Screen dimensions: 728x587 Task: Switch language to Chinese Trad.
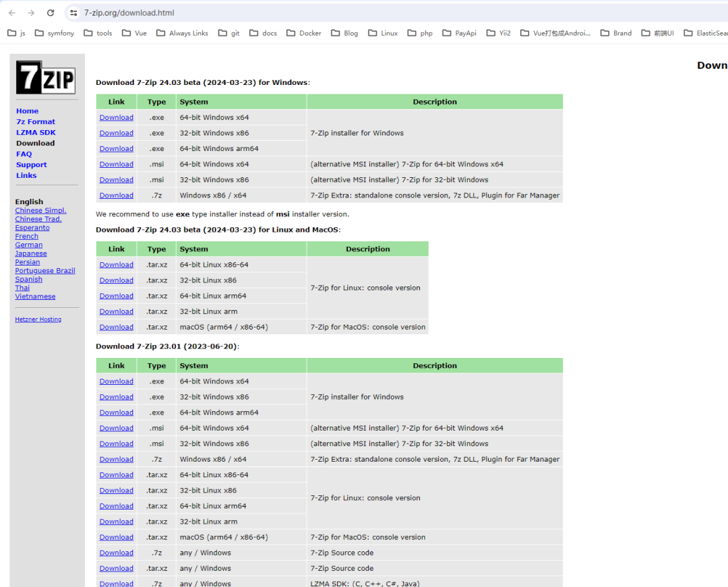38,219
